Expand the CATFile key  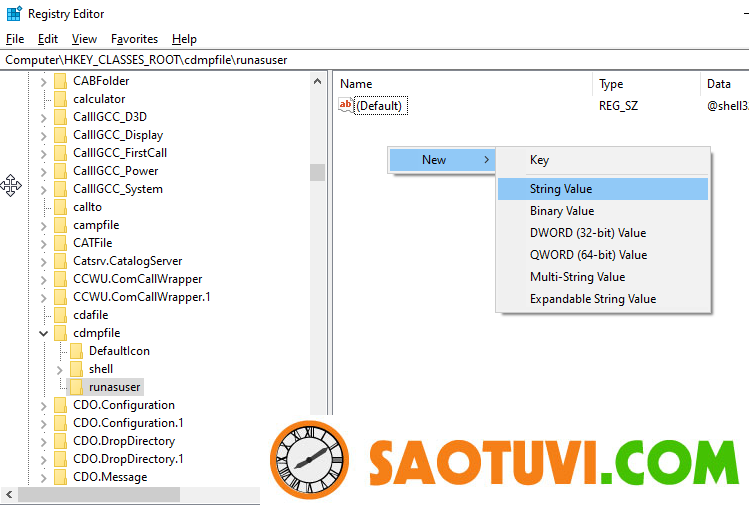pos(43,244)
